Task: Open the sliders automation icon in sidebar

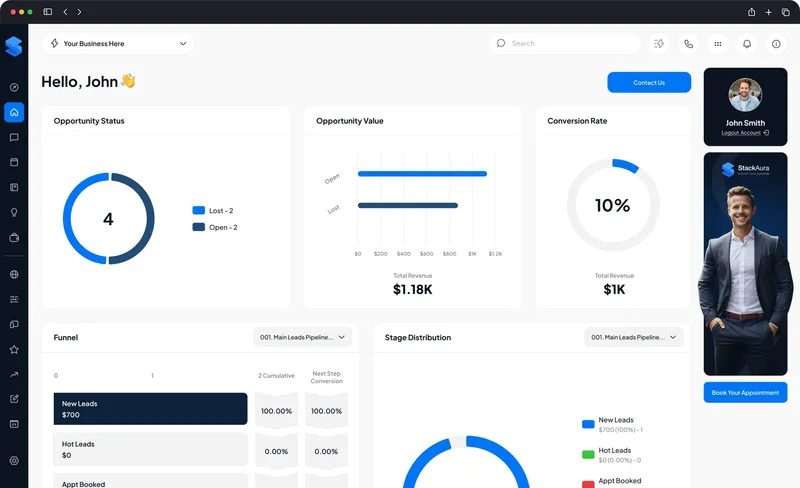Action: coord(14,299)
